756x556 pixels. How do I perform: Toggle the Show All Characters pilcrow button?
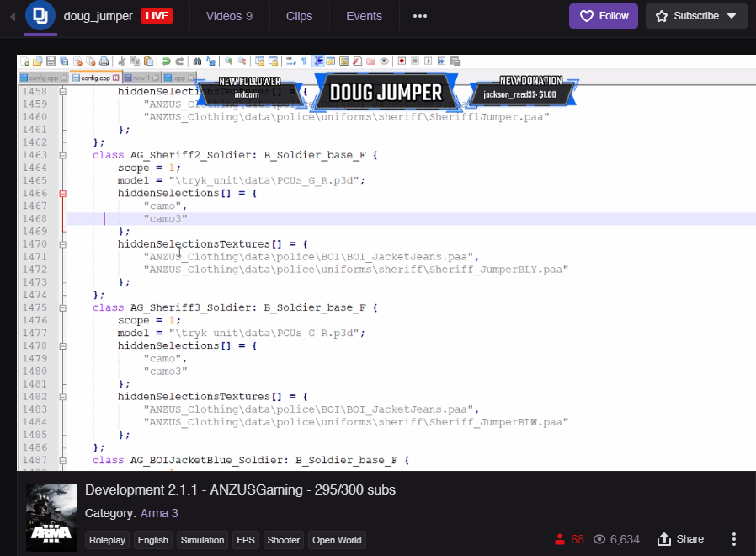point(304,61)
